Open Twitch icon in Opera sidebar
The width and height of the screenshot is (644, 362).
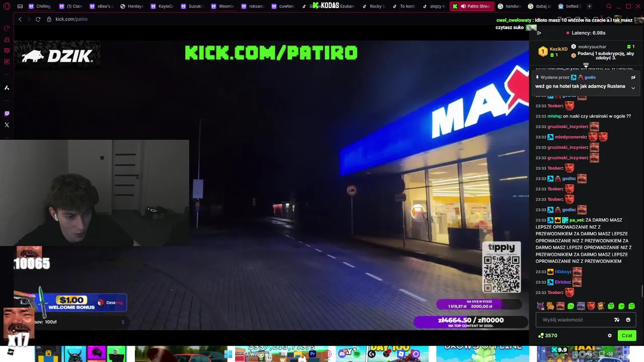click(7, 114)
